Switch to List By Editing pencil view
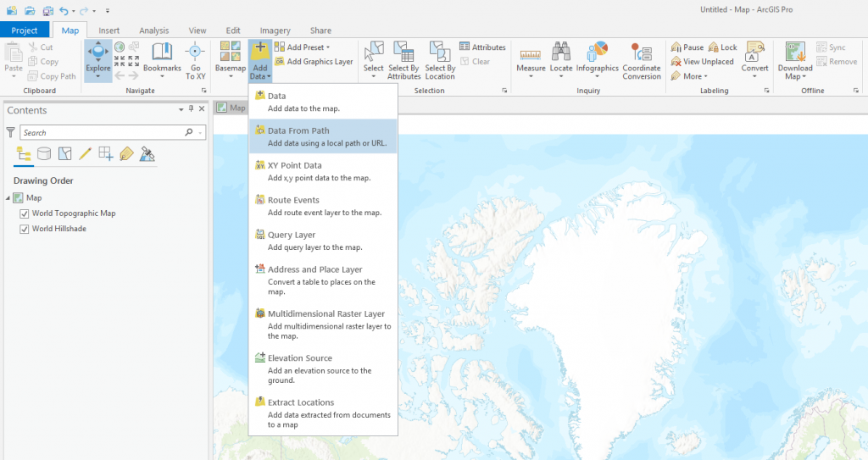Viewport: 868px width, 460px height. click(86, 154)
